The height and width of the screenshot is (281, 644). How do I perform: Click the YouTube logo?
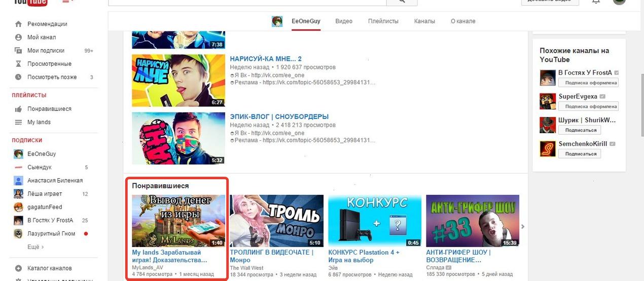pyautogui.click(x=30, y=2)
